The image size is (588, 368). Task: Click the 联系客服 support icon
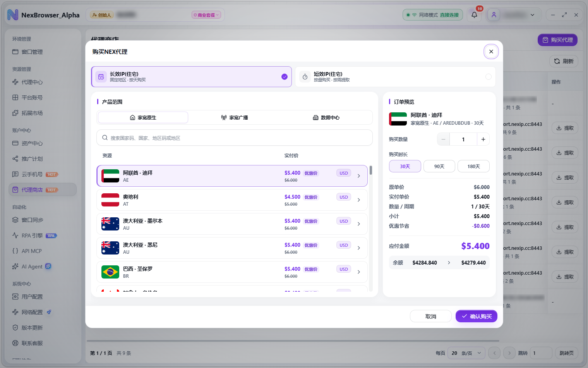15,343
